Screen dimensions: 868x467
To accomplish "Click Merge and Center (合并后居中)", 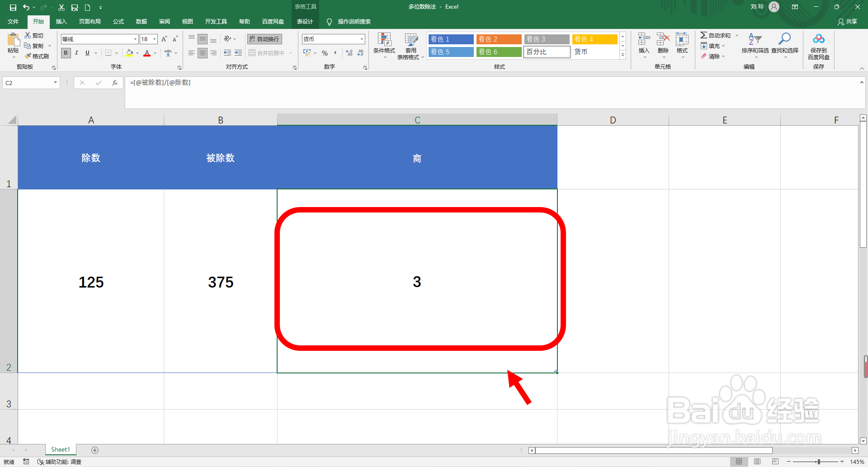I will (x=267, y=53).
